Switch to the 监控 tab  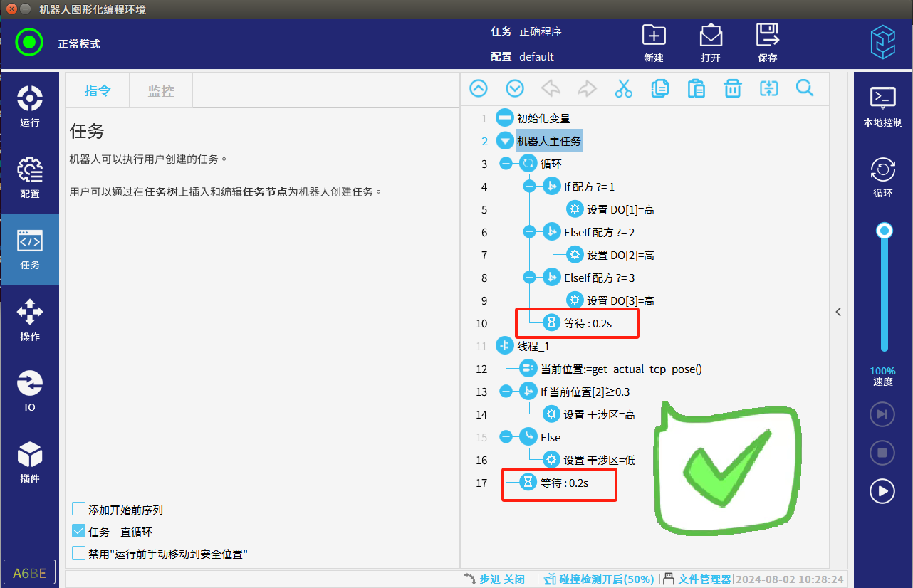[160, 90]
